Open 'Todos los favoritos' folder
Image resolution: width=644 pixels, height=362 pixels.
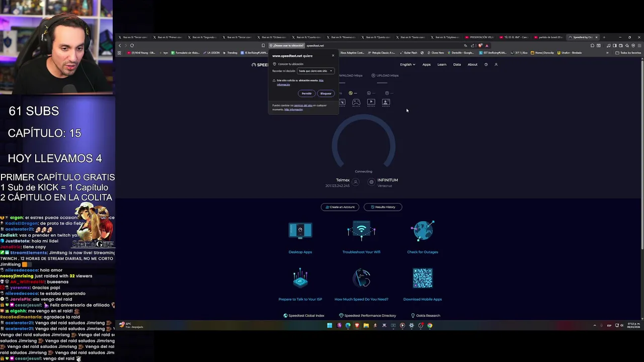click(x=628, y=53)
